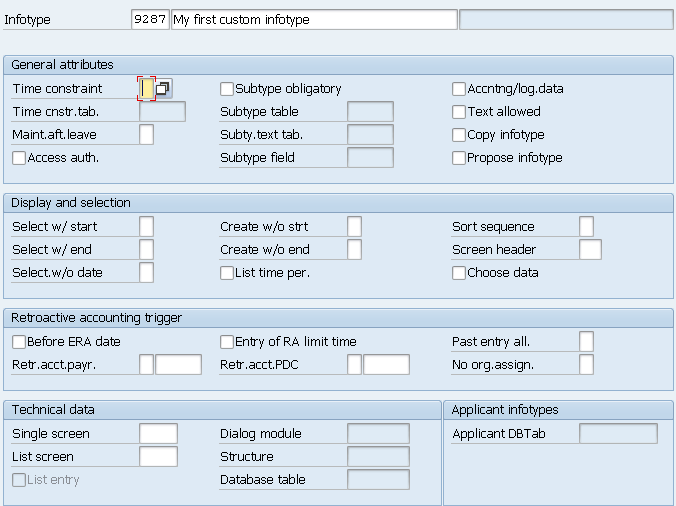This screenshot has width=676, height=506.
Task: Tick the Subtype obligatory checkbox
Action: pos(227,89)
